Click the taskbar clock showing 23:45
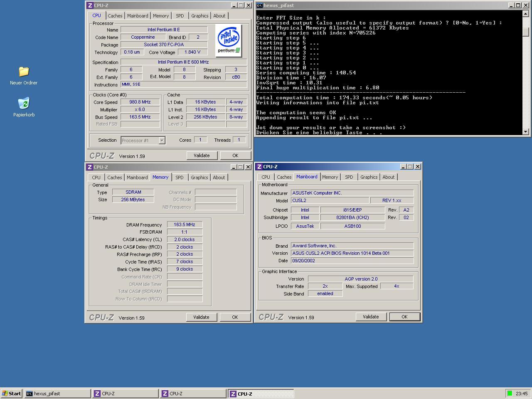 pos(522,394)
